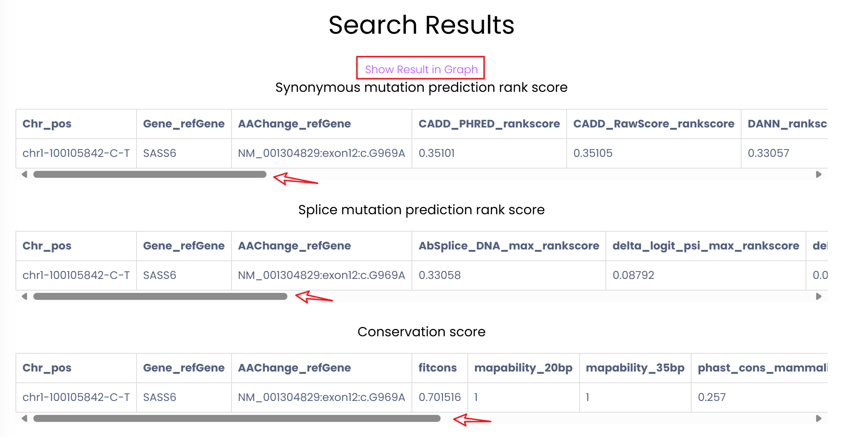Click right scroll arrow of Splice table
Screen dimensions: 868x437
pos(818,296)
